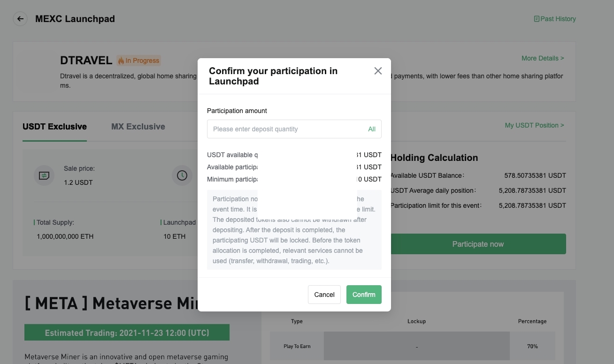Open My USDT Position details
The height and width of the screenshot is (364, 614).
click(534, 125)
